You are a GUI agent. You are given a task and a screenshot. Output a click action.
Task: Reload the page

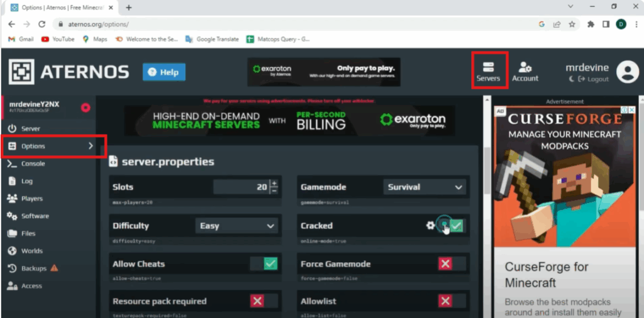click(x=42, y=25)
